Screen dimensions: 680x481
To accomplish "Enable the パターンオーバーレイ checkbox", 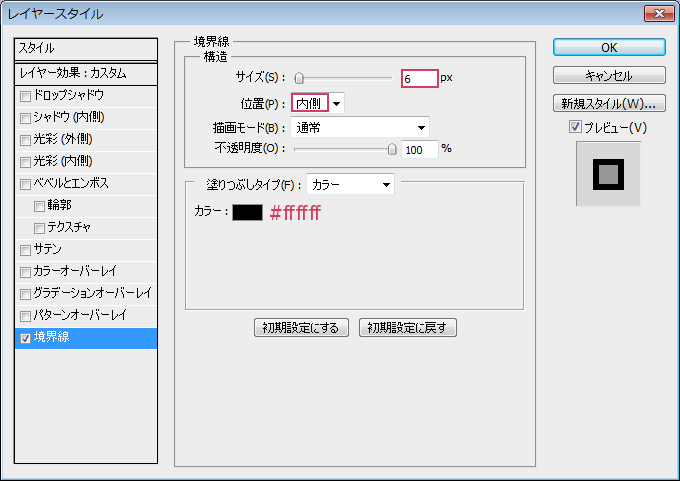I will [26, 316].
